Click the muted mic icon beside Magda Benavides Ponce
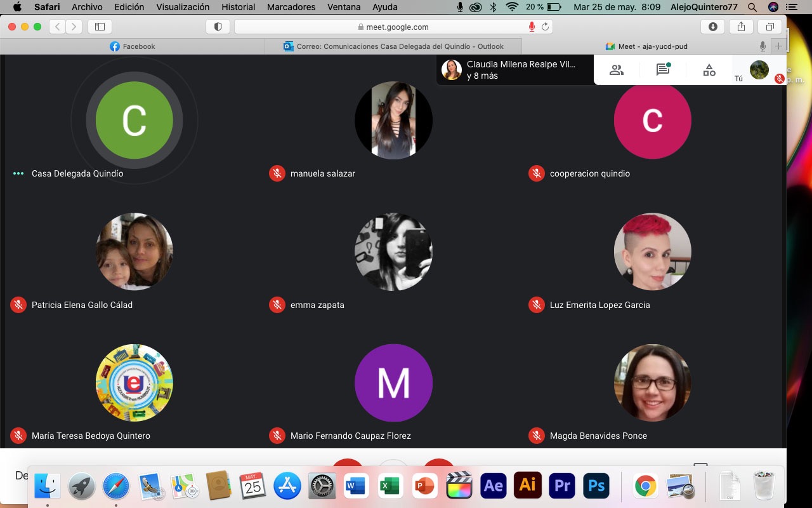Viewport: 812px width, 508px height. [x=537, y=436]
